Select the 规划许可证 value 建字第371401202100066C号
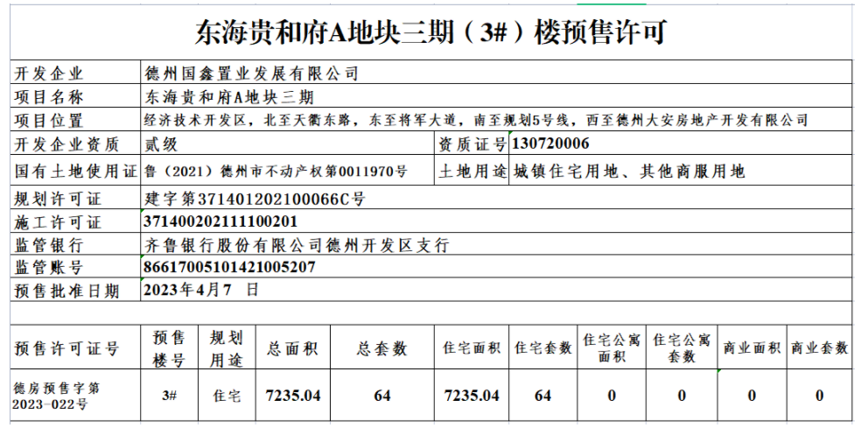Viewport: 868px width, 428px height. tap(255, 199)
